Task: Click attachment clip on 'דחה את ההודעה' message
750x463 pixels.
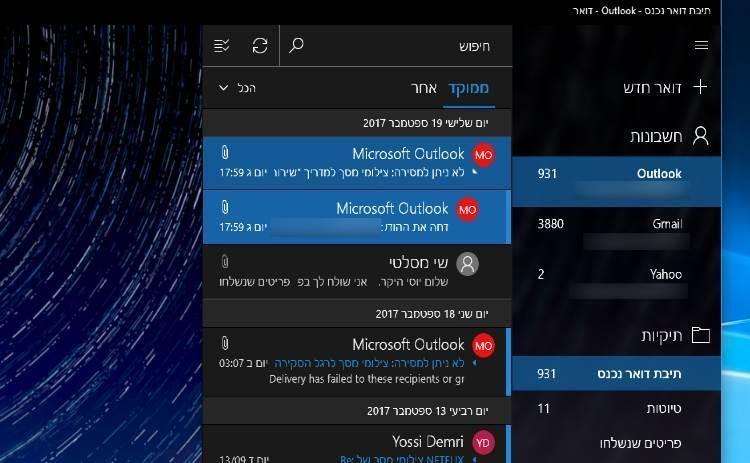Action: (225, 207)
